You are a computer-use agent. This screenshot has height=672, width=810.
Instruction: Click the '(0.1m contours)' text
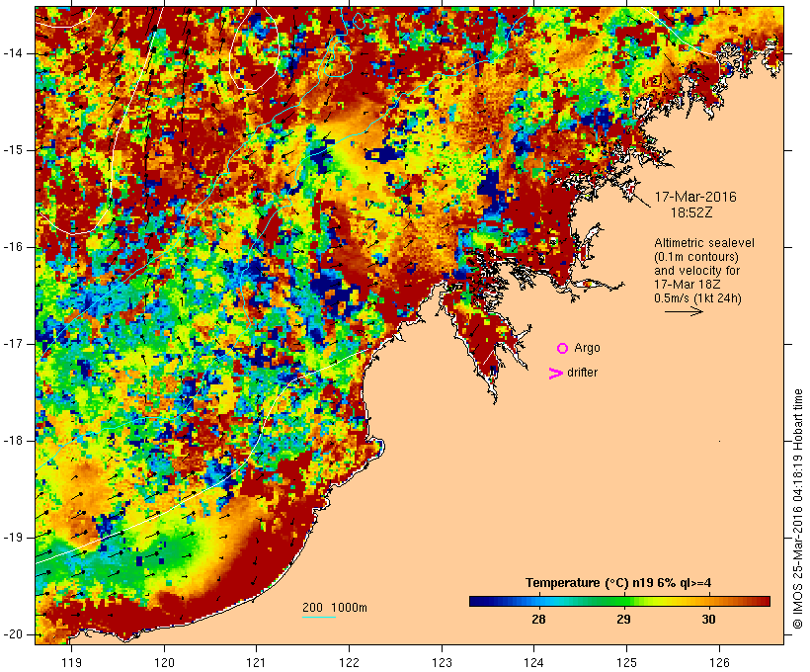(x=696, y=257)
